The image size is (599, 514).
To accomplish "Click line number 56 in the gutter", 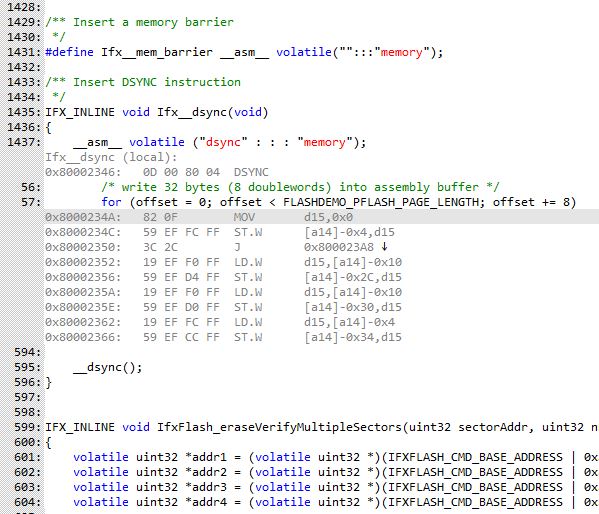I will (x=31, y=187).
